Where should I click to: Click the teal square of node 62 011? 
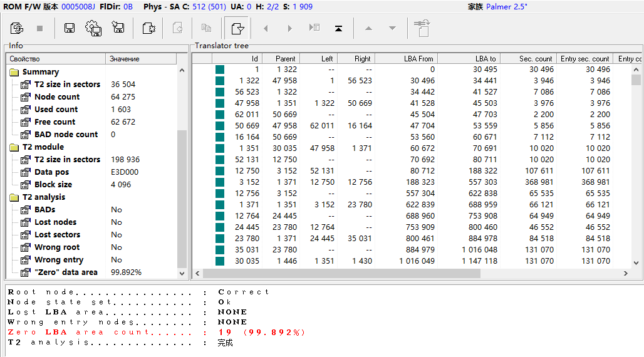(x=220, y=115)
